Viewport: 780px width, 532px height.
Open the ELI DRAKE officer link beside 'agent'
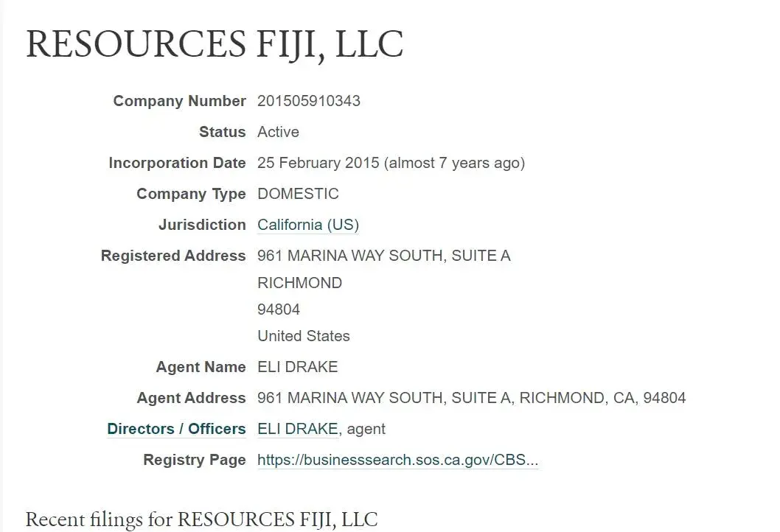tap(297, 429)
